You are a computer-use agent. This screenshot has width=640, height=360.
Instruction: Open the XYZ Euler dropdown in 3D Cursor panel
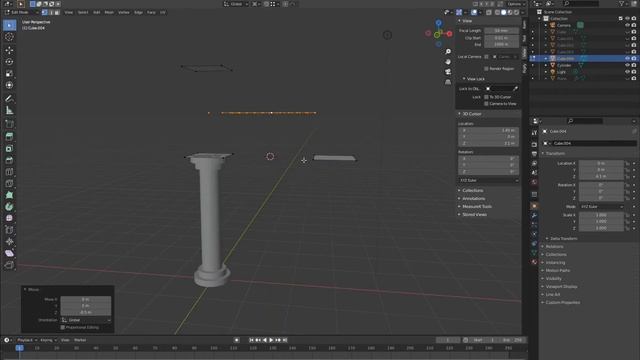(x=489, y=180)
